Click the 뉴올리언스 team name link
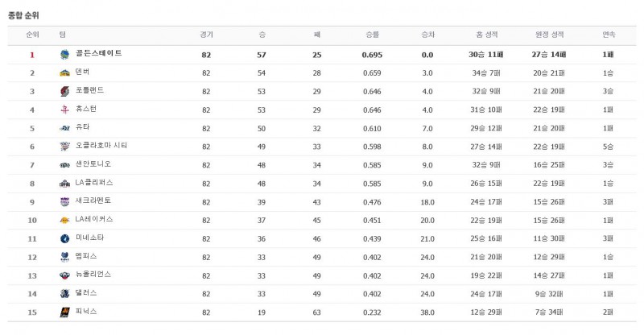644x335 pixels. click(x=93, y=275)
